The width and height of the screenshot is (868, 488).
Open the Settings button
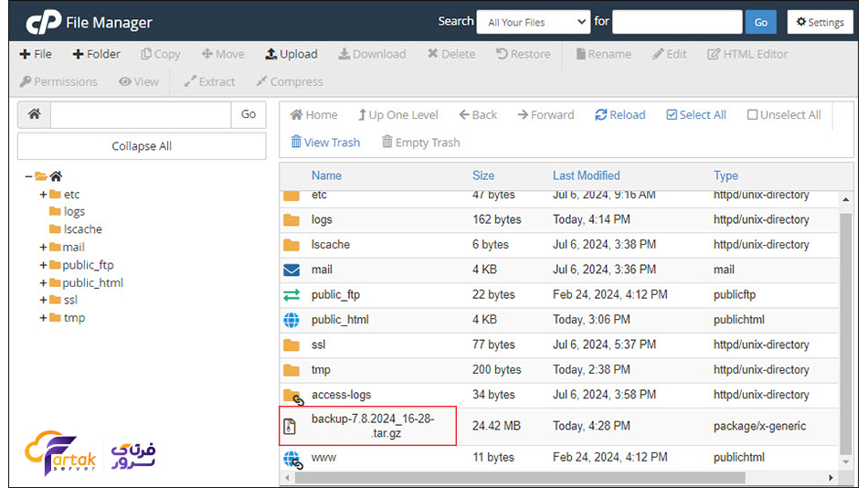coord(820,22)
